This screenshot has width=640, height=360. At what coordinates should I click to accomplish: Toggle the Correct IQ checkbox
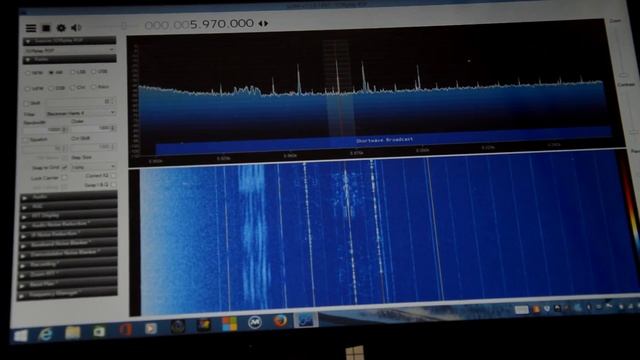pos(113,176)
